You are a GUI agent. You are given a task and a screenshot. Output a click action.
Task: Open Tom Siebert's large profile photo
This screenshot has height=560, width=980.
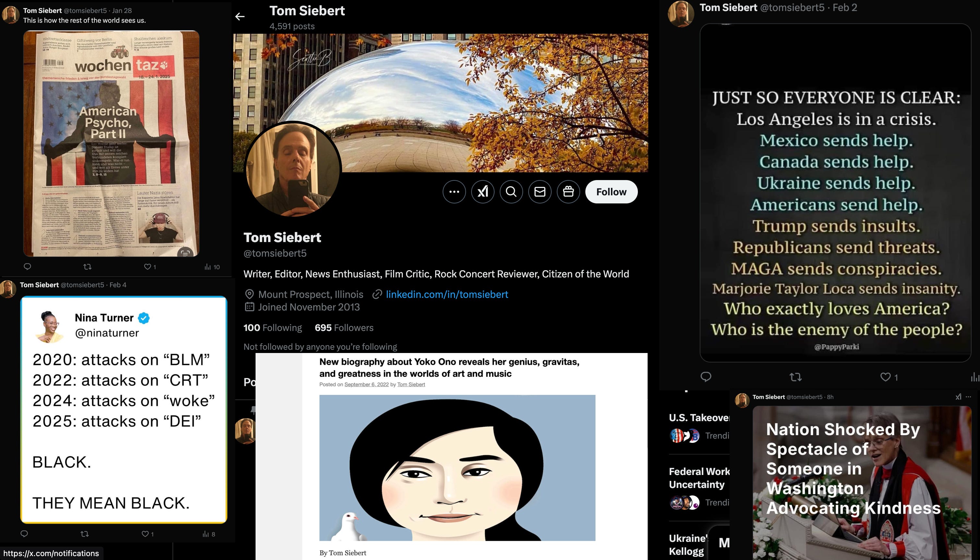293,169
